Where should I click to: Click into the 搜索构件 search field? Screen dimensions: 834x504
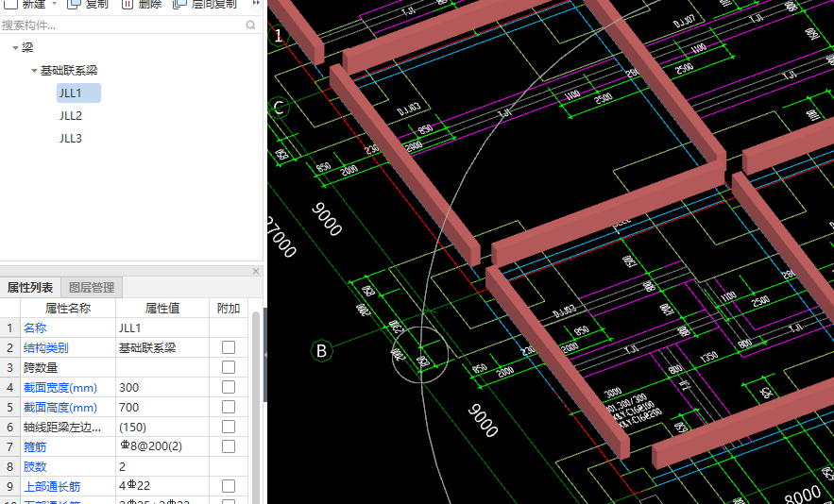tap(123, 25)
